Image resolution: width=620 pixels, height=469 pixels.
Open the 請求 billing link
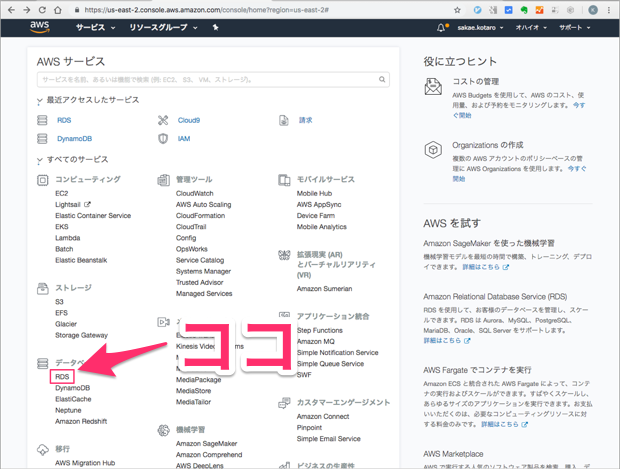coord(305,120)
